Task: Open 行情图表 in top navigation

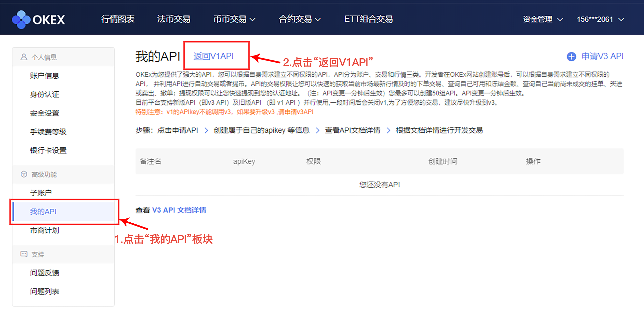Action: (118, 19)
